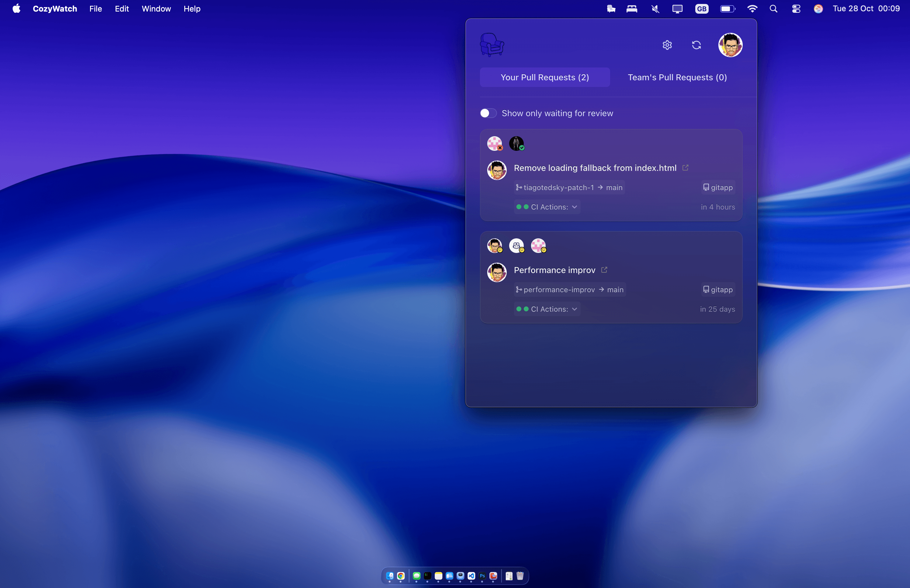The width and height of the screenshot is (910, 588).
Task: Switch to Team's Pull Requests tab
Action: [677, 77]
